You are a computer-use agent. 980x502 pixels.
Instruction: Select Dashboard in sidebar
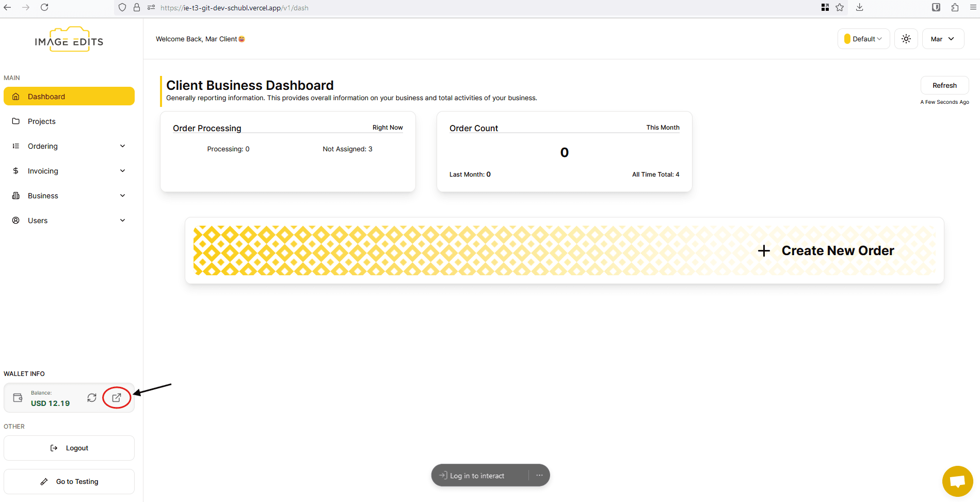[69, 97]
